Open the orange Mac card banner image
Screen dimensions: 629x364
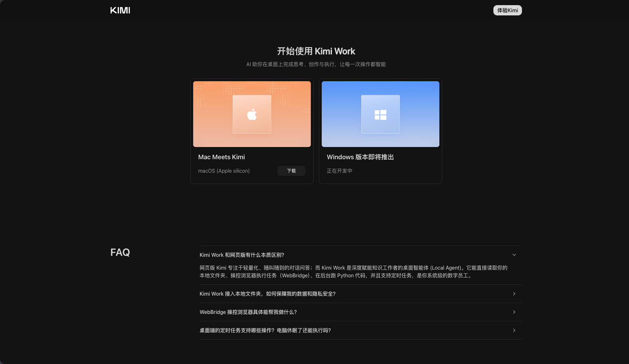[252, 114]
